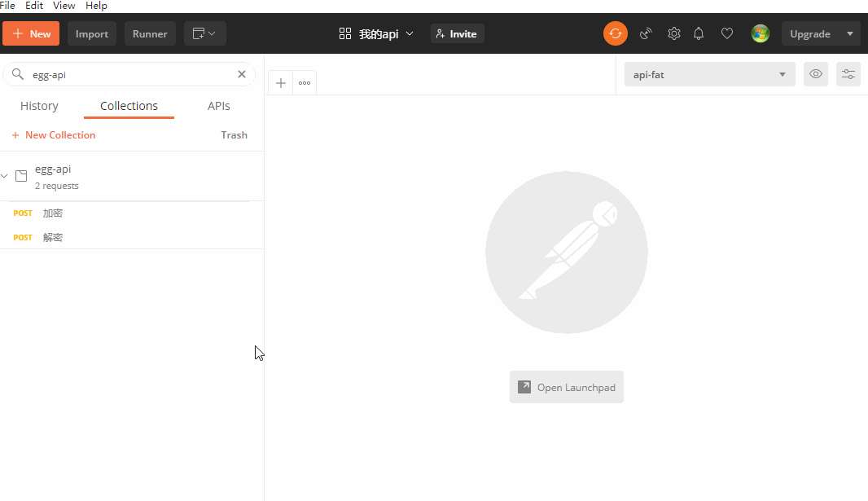Open the Upgrade dropdown arrow

click(x=850, y=33)
